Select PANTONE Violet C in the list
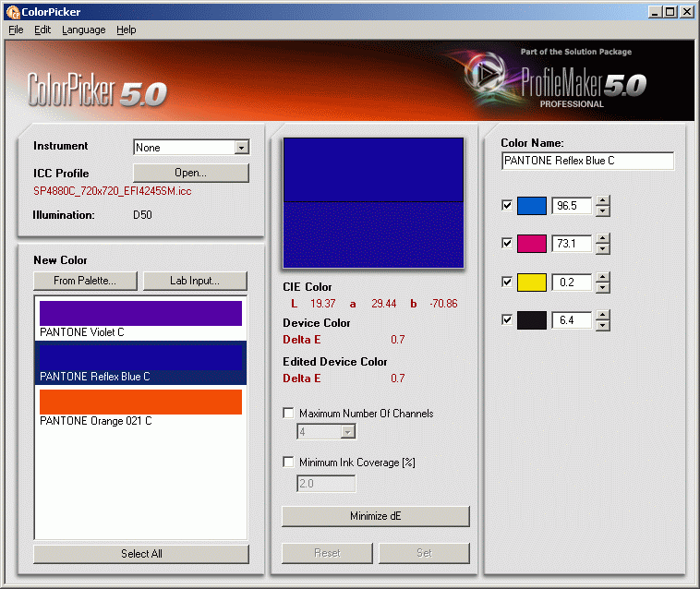 140,319
